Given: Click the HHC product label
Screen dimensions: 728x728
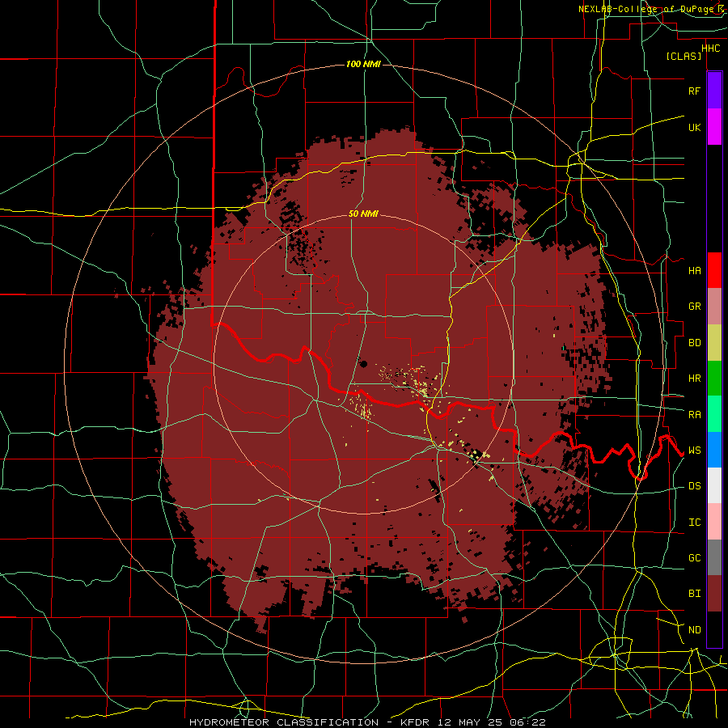Looking at the screenshot, I should [710, 49].
